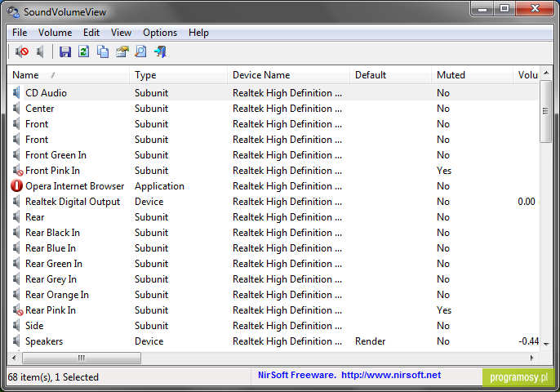Viewport: 560px width, 392px height.
Task: Click the red Opera icon in the list
Action: click(16, 186)
